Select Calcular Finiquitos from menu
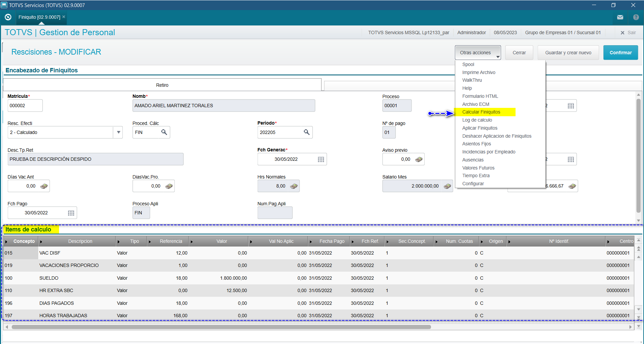The width and height of the screenshot is (644, 344). pyautogui.click(x=481, y=112)
